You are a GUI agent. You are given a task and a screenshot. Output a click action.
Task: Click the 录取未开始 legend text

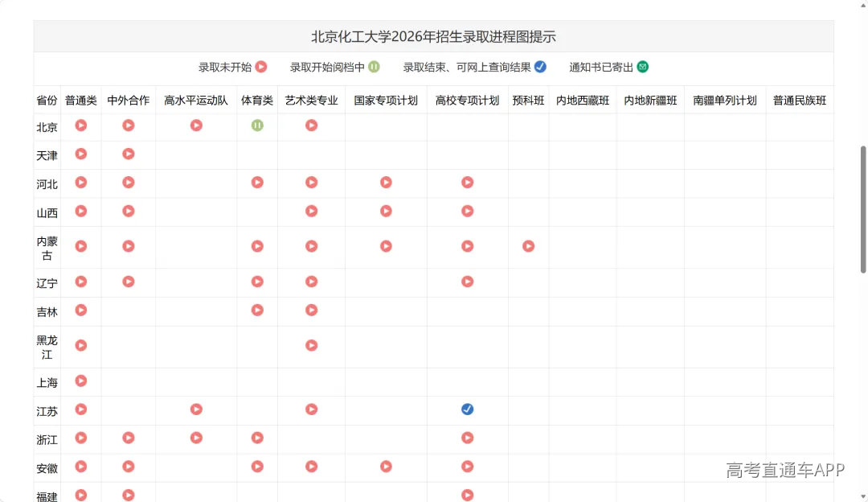click(225, 68)
